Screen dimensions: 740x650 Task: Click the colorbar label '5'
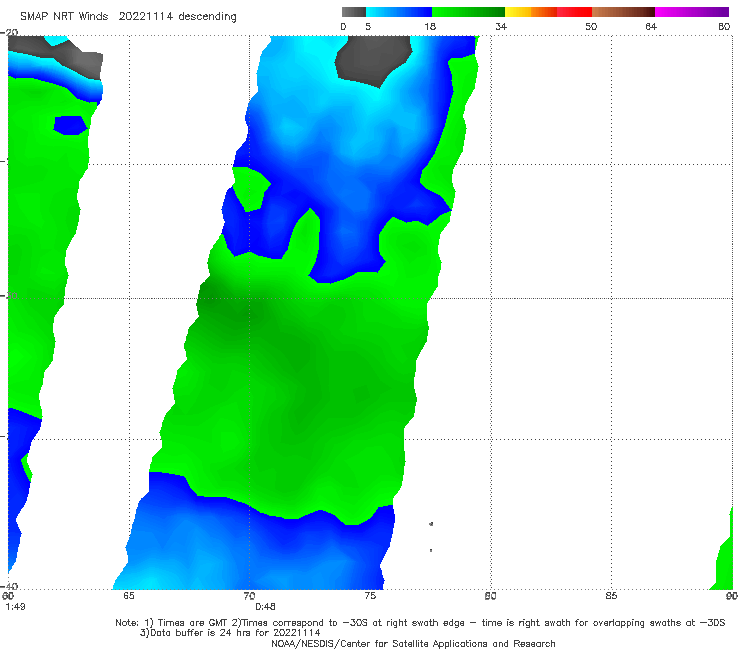coord(368,27)
